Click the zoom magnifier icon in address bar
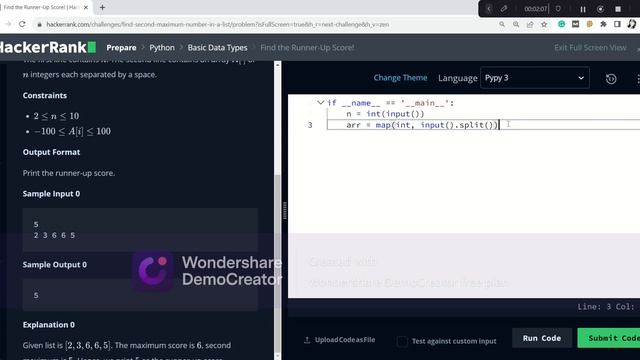This screenshot has height=360, width=640. click(x=516, y=24)
